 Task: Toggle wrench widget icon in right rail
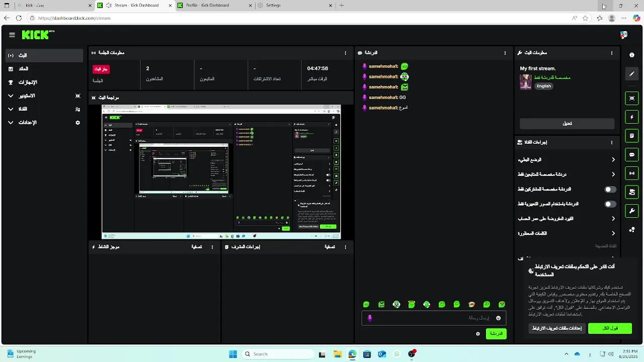[632, 211]
